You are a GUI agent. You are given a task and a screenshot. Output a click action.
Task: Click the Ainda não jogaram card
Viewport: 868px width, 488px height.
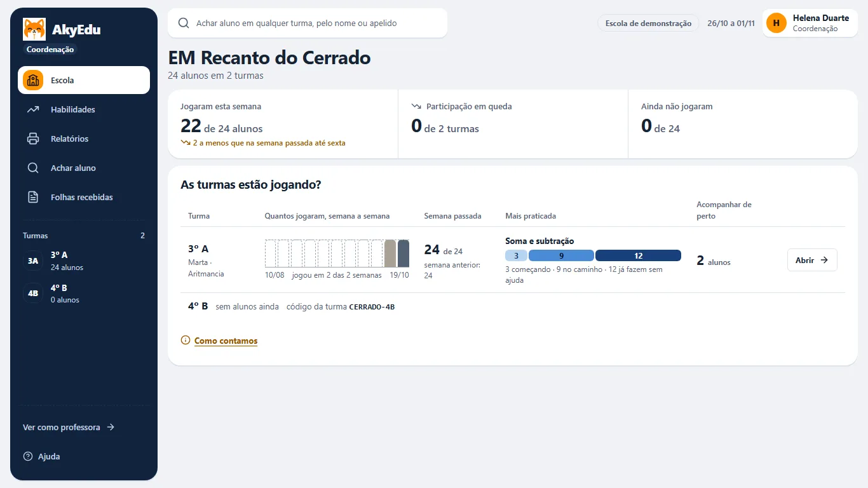(x=743, y=124)
